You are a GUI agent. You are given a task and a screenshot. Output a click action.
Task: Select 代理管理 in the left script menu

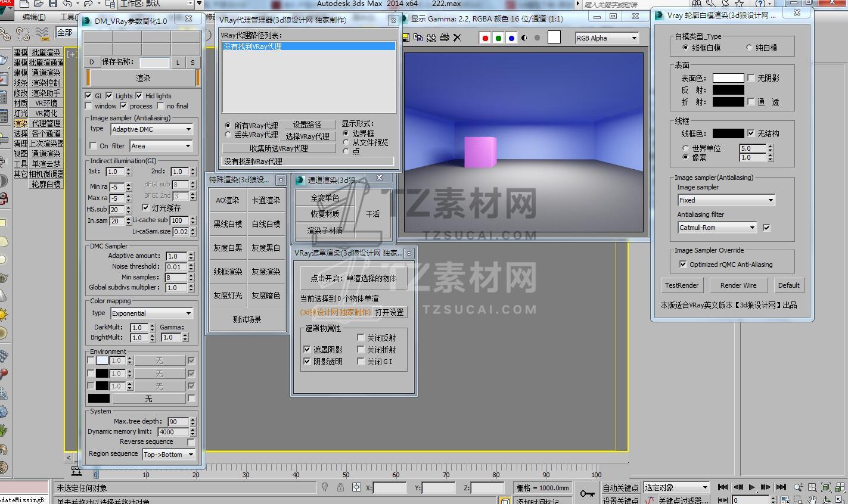click(46, 123)
